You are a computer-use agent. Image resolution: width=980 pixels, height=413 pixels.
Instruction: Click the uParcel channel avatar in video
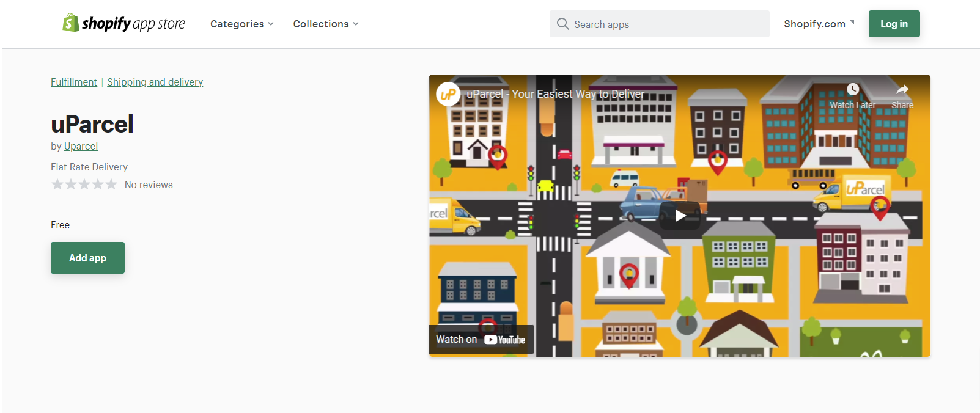[x=448, y=94]
